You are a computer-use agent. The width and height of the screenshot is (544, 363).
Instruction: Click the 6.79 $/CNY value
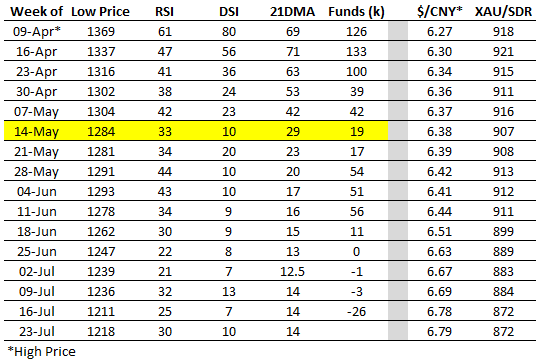(440, 331)
